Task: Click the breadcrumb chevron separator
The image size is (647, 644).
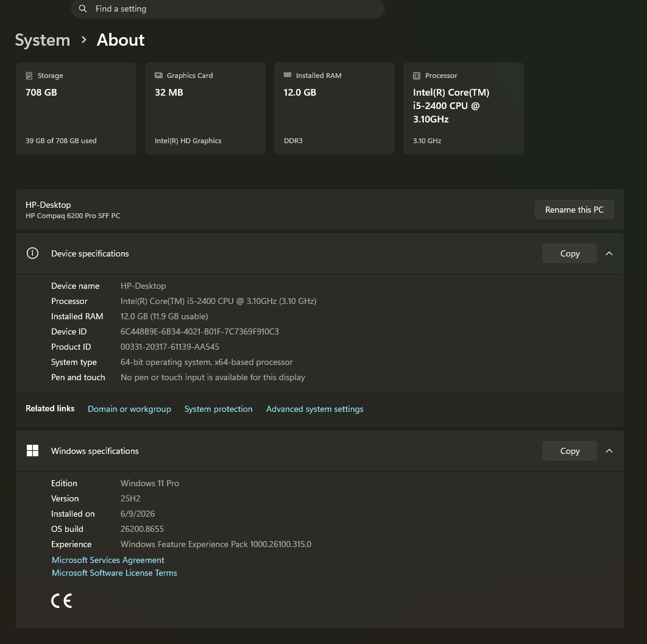Action: tap(83, 40)
